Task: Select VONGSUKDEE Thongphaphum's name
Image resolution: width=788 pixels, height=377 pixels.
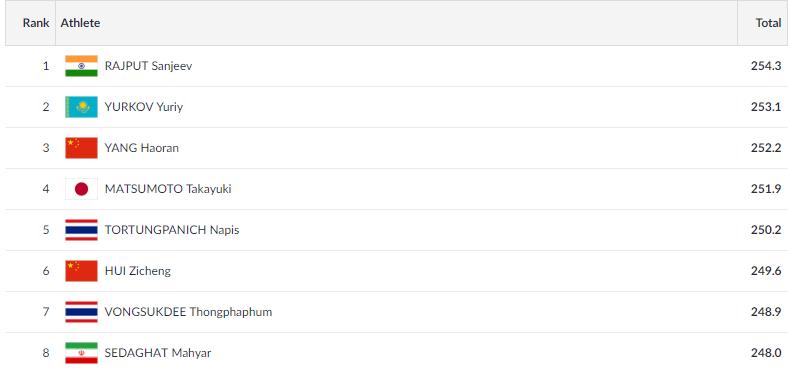Action: (x=188, y=312)
